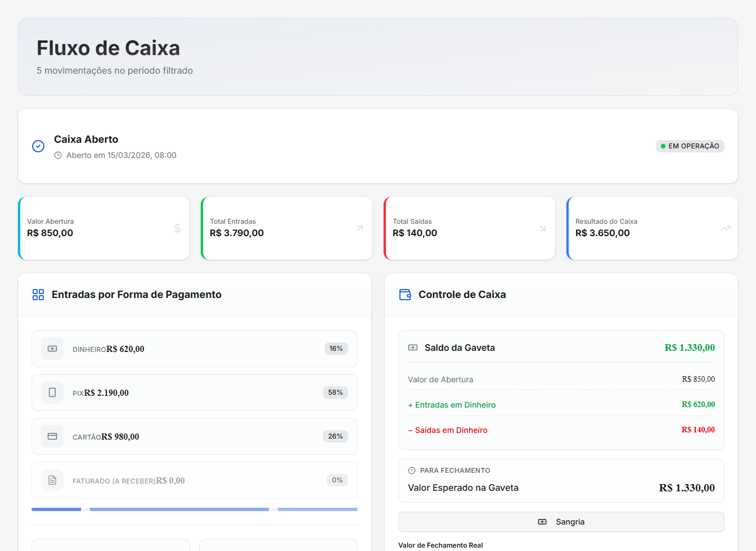Click the credit card icon in Cartão row

pyautogui.click(x=52, y=436)
